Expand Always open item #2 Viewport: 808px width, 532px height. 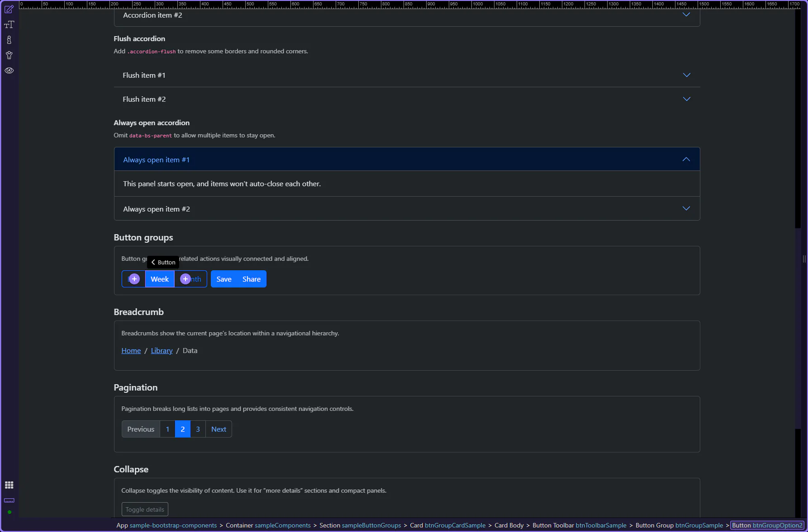tap(406, 209)
